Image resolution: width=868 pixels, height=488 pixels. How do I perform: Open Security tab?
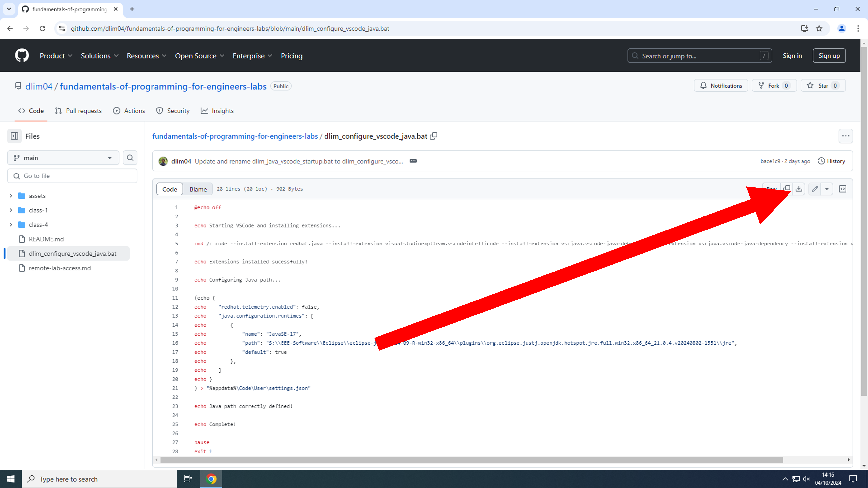[173, 111]
